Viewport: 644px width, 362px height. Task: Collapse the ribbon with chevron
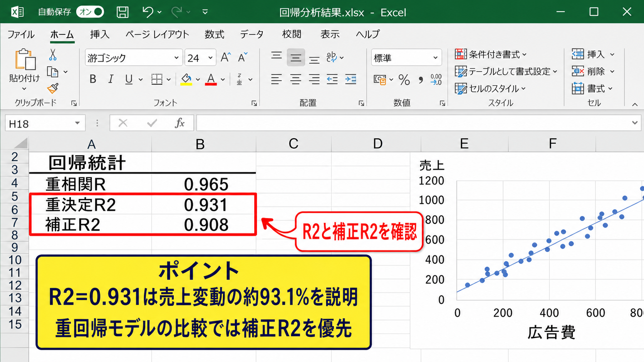[x=635, y=104]
